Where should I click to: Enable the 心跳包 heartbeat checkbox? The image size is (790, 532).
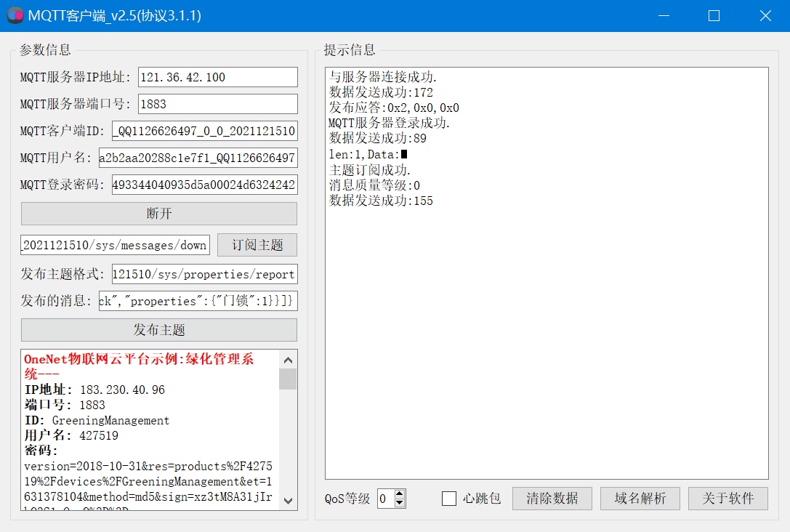449,499
